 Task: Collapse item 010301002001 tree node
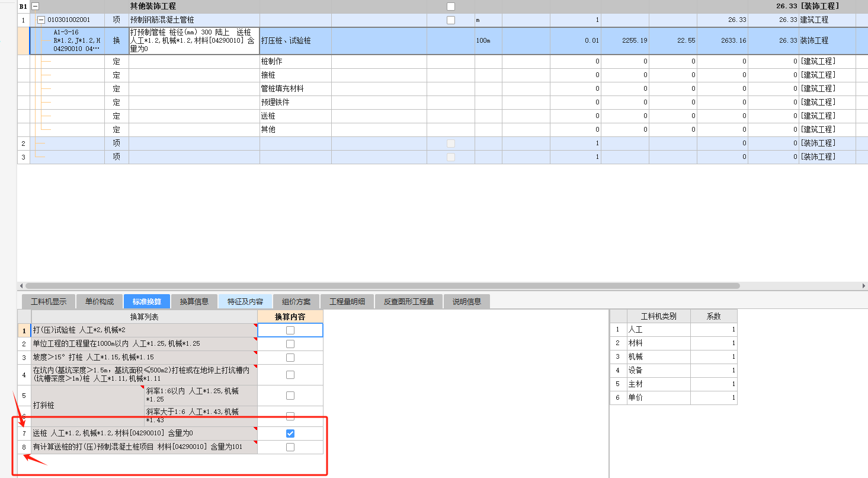pos(41,20)
